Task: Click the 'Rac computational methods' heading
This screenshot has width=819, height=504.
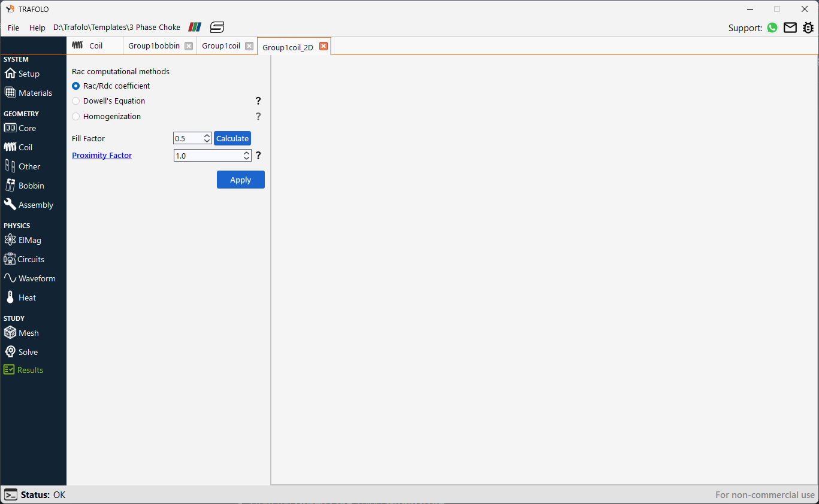Action: pos(120,71)
